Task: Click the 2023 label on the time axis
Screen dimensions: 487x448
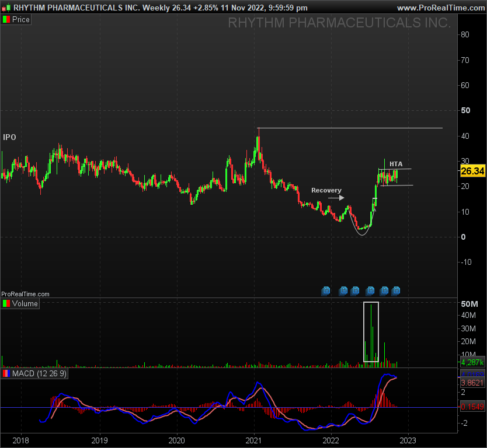Action: 408,440
